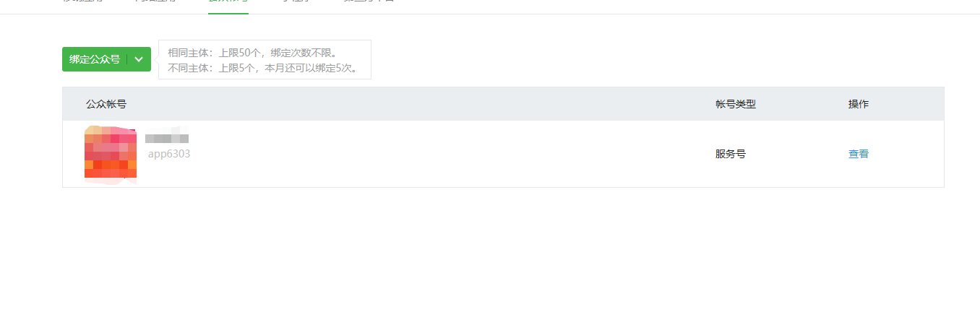Screen dimensions: 980x320
Task: Click the divider inside the 绑定公众号 button
Action: click(127, 59)
